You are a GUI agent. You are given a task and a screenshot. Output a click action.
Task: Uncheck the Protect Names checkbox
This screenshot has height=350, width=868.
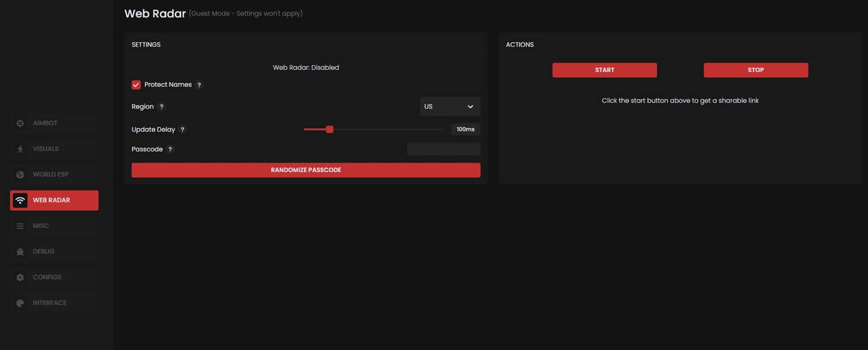[136, 85]
